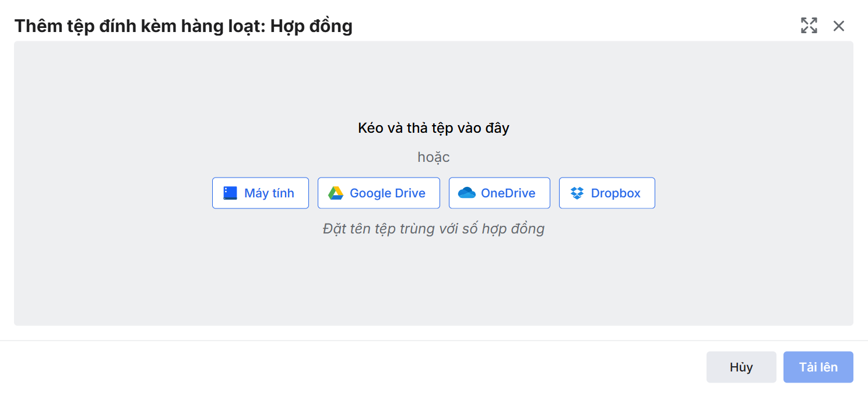Click the empty white footer left of Hủy
The image size is (868, 393).
pyautogui.click(x=350, y=367)
